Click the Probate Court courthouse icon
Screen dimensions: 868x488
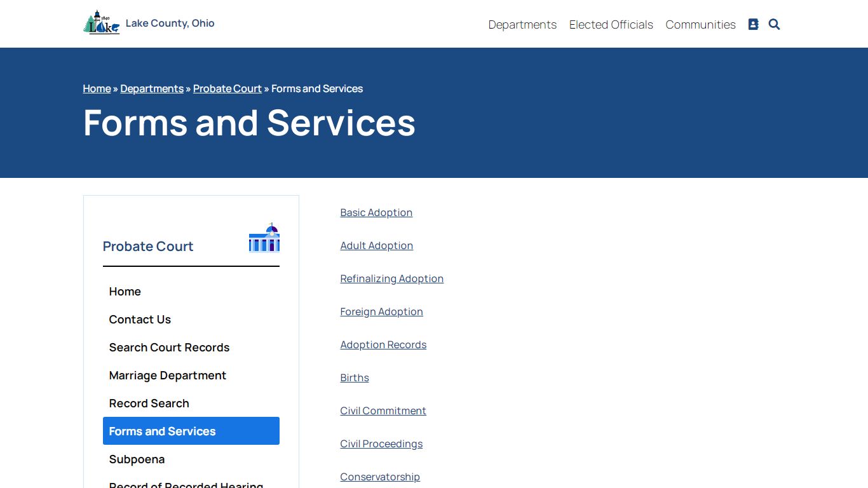[264, 237]
